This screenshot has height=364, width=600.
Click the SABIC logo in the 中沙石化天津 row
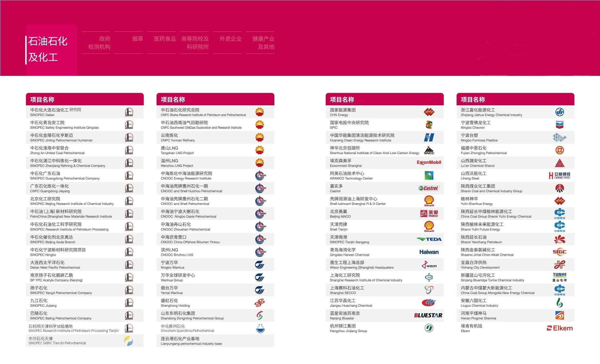(129, 341)
